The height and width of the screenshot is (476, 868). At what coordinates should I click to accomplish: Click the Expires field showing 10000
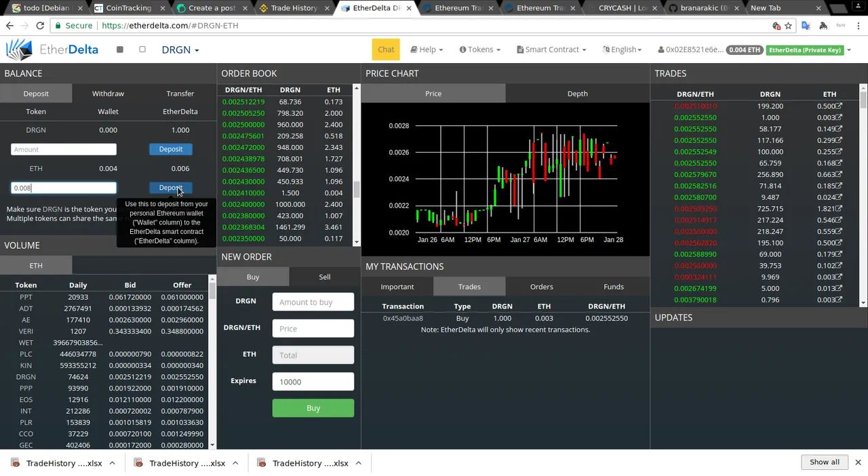[x=313, y=382]
